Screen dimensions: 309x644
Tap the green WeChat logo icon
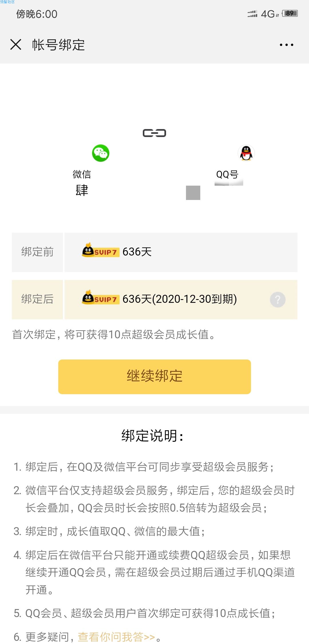[100, 153]
